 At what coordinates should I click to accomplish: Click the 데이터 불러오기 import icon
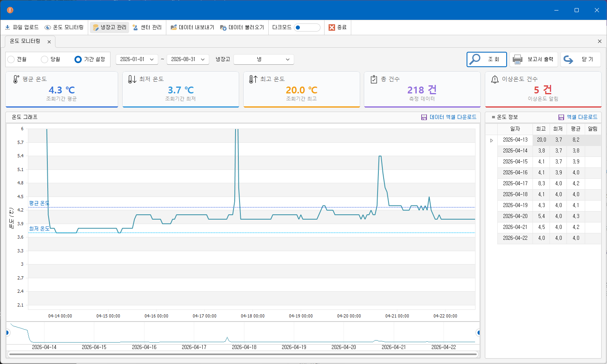223,28
